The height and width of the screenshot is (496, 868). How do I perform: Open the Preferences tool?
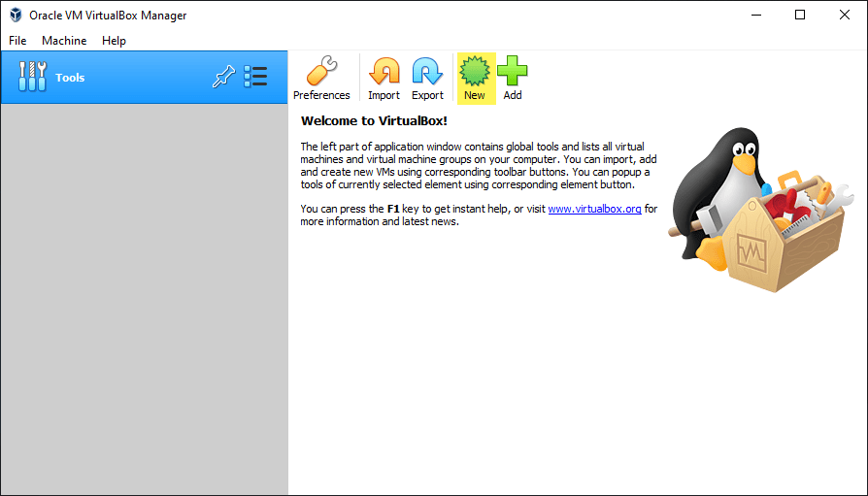pos(321,78)
